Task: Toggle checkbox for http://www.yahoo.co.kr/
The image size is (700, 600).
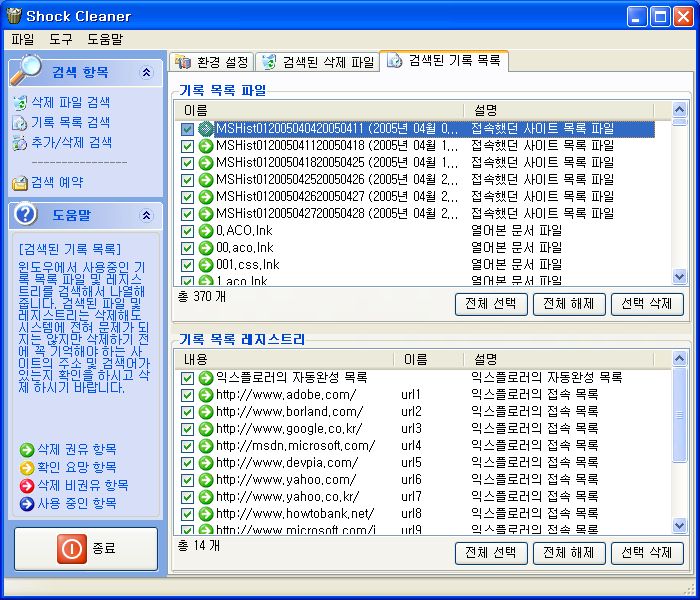Action: (x=187, y=497)
